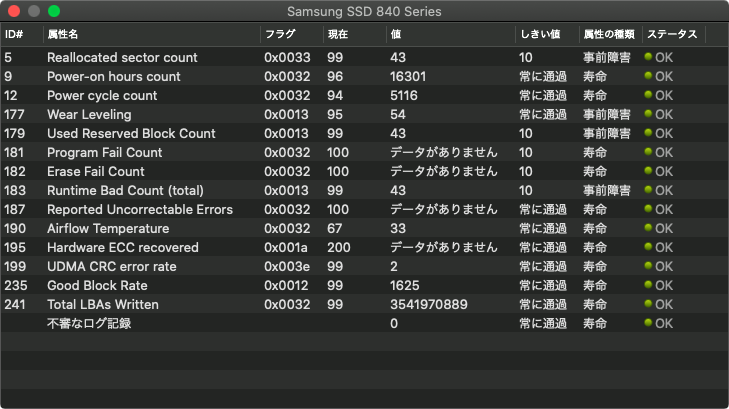This screenshot has width=729, height=409.
Task: Click the フラグ column header
Action: 279,34
